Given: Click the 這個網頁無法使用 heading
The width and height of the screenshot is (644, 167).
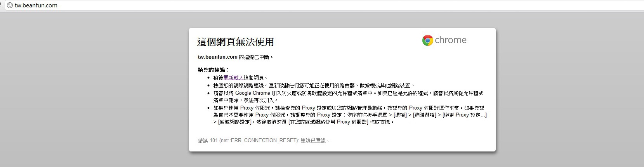Looking at the screenshot, I should [x=236, y=42].
